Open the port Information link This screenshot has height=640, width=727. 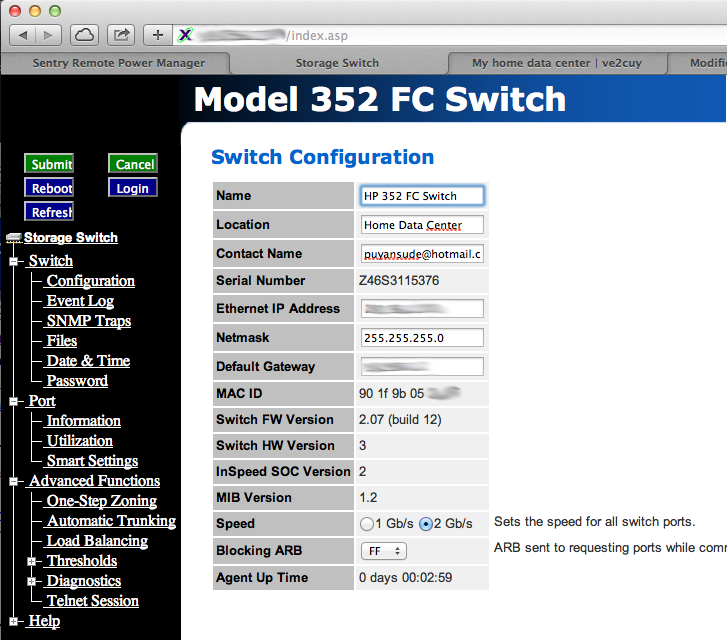pyautogui.click(x=83, y=421)
